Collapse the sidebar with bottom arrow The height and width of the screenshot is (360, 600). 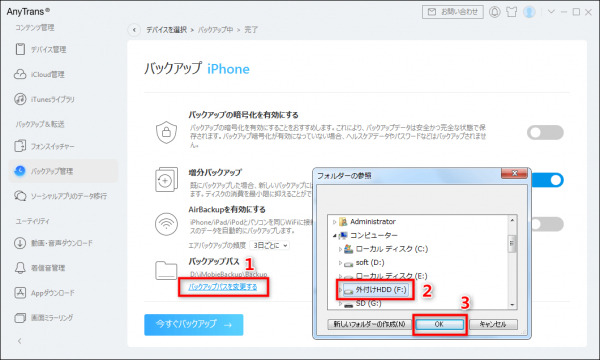20,341
